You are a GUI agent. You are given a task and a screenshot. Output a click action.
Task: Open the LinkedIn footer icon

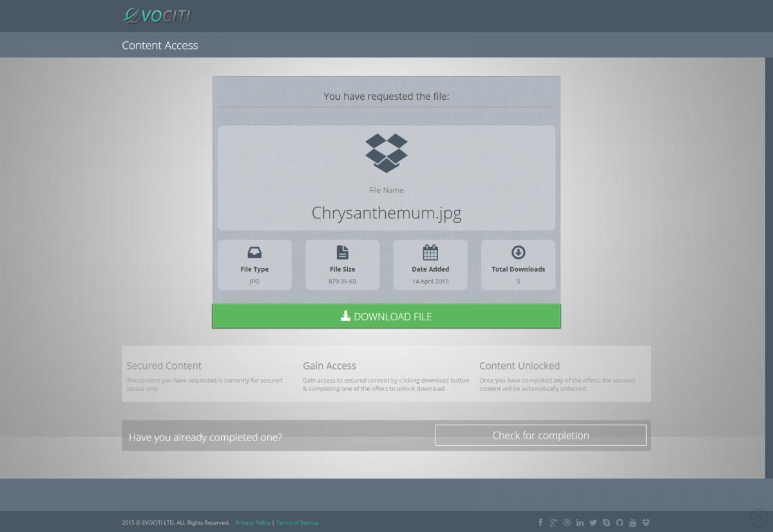click(x=580, y=522)
